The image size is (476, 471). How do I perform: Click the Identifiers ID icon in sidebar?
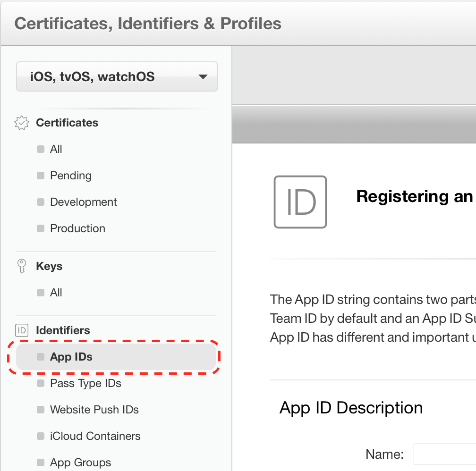22,330
